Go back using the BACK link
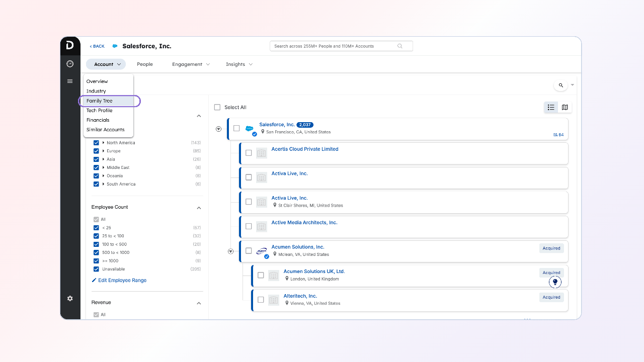 pyautogui.click(x=97, y=46)
